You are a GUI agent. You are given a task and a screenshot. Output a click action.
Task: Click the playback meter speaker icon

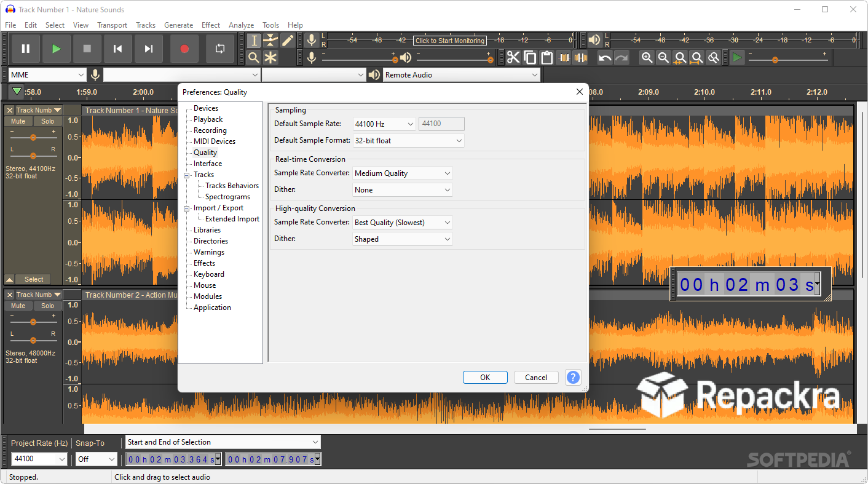tap(594, 41)
